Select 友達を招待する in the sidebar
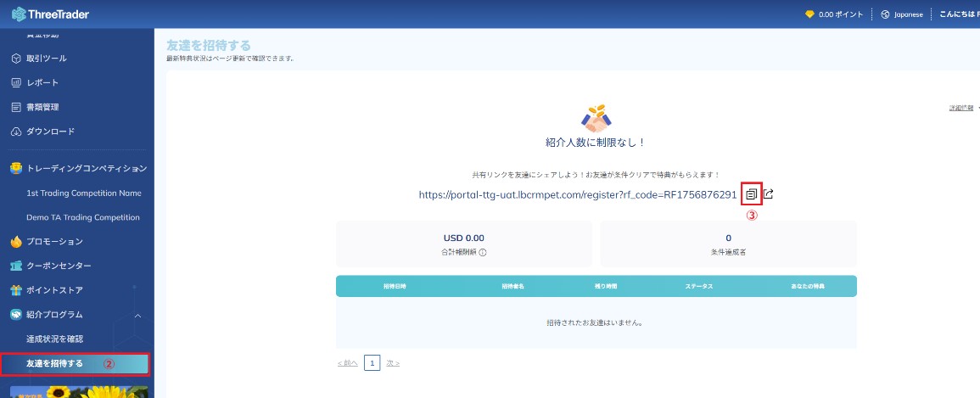 (75, 364)
